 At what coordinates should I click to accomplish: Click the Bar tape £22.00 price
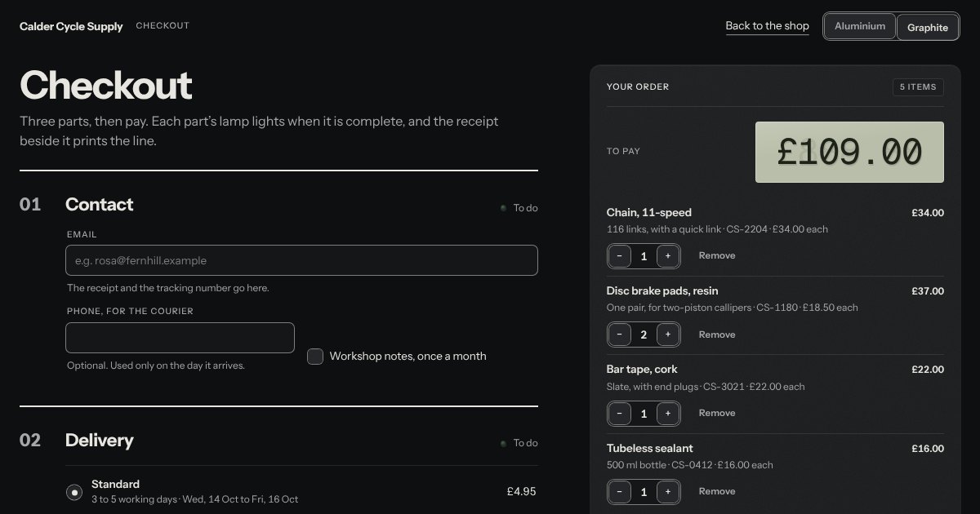coord(928,370)
